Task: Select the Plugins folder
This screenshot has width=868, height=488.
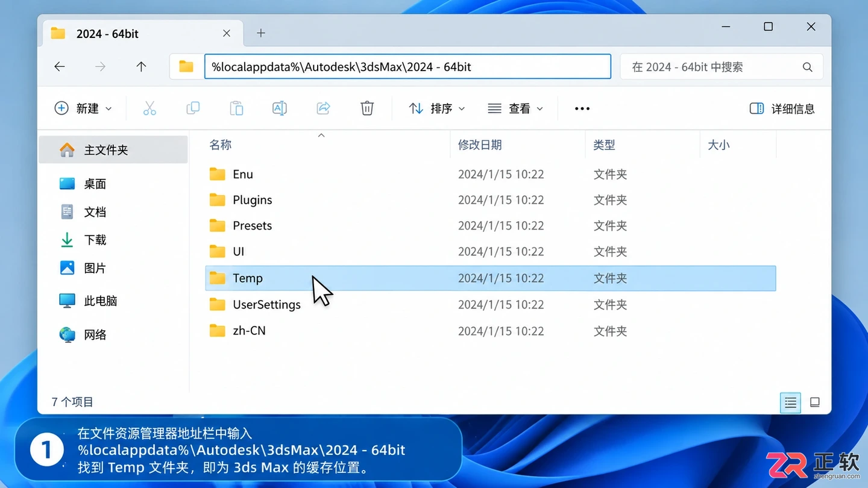Action: (491, 200)
